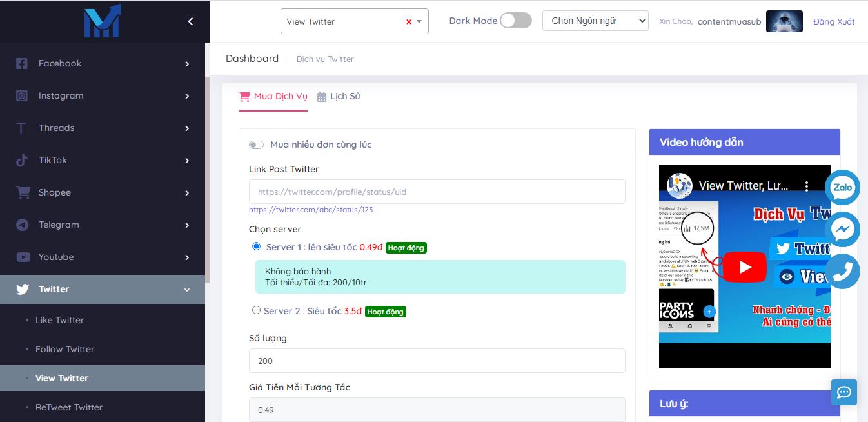This screenshot has height=422, width=868.
Task: Open the Chọn Ngôn ngữ language dropdown
Action: (595, 21)
